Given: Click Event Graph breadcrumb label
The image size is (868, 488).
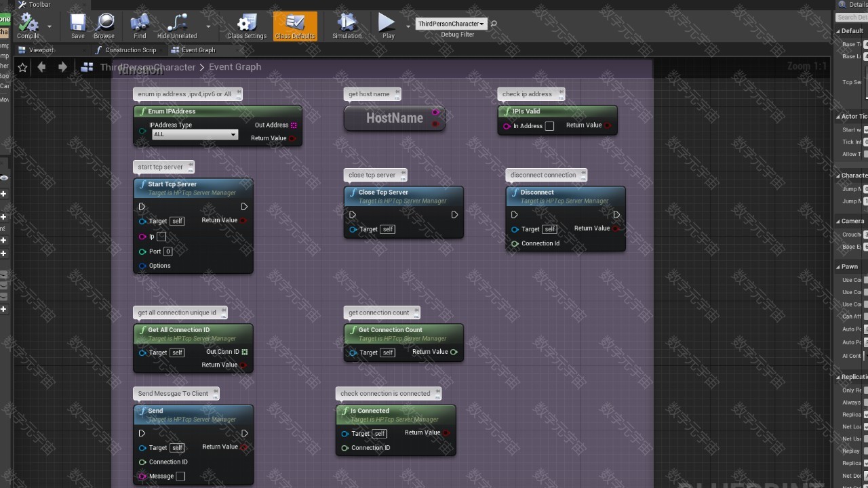Looking at the screenshot, I should coord(235,67).
